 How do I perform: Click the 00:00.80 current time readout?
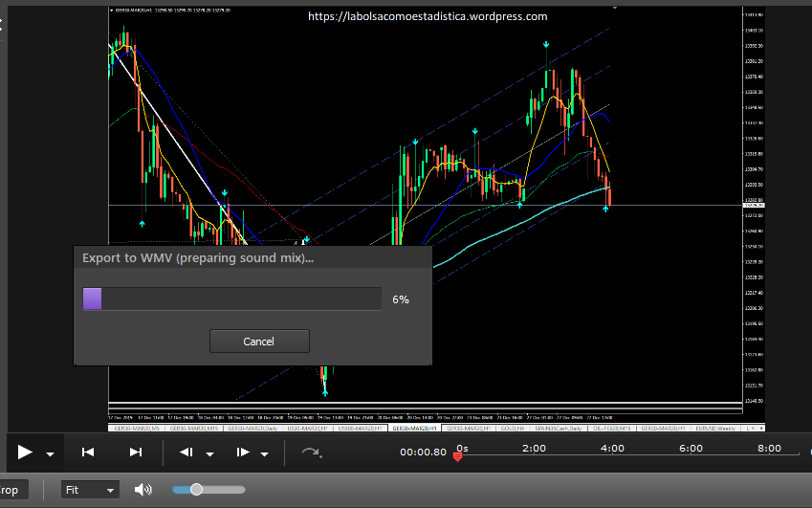point(423,453)
